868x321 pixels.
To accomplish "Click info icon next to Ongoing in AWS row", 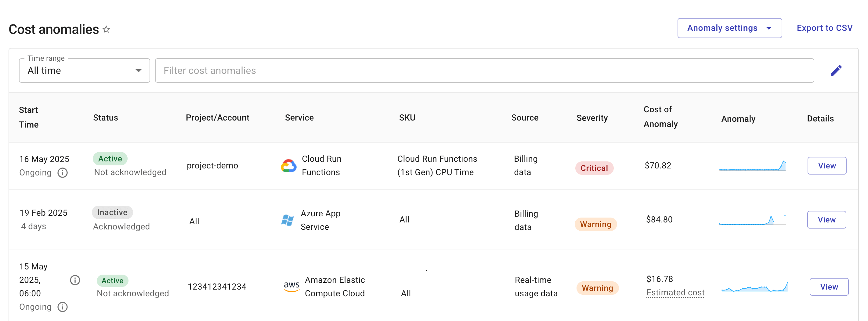I will 62,307.
